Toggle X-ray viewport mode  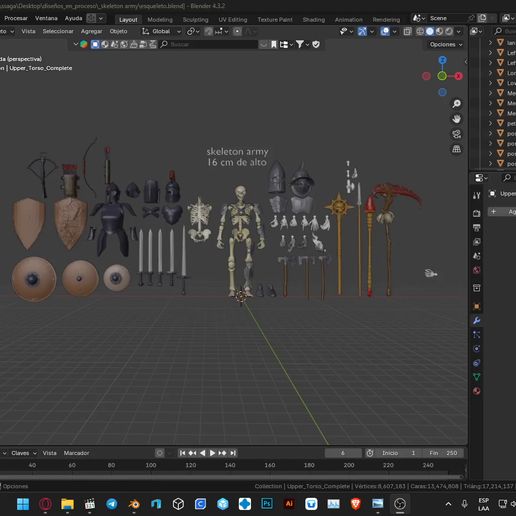tap(407, 31)
